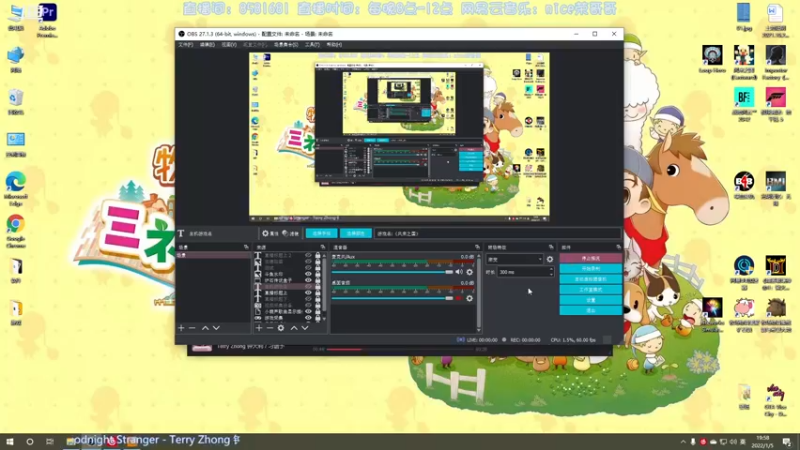Open the Windows Start menu
800x450 pixels.
pyautogui.click(x=10, y=441)
